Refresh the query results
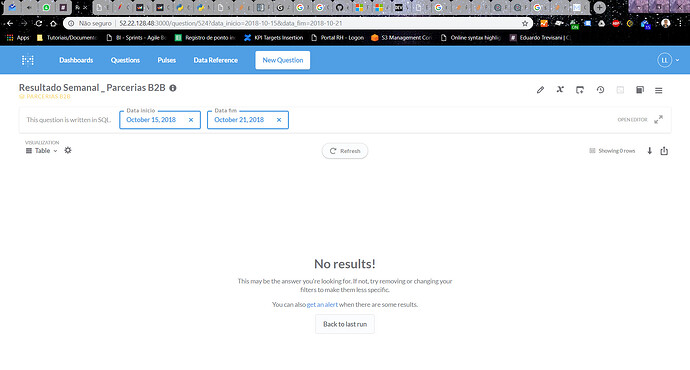Viewport: 690px width, 370px height. [345, 151]
